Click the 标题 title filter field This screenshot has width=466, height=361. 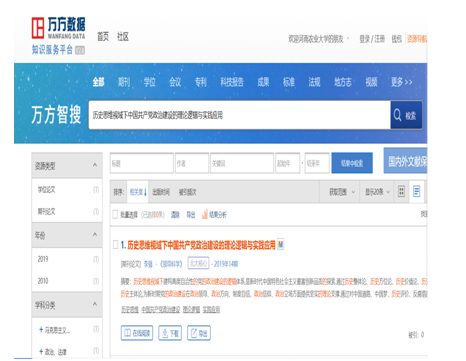coord(142,163)
